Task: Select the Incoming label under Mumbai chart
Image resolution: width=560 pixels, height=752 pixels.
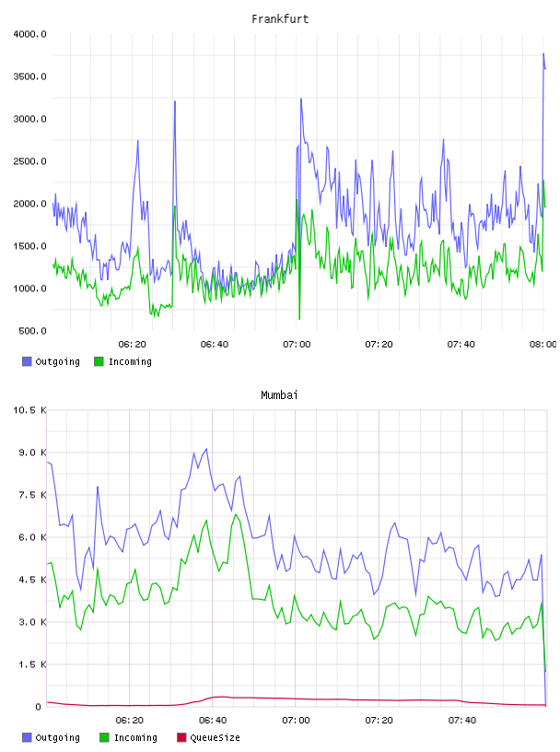Action: 135,737
